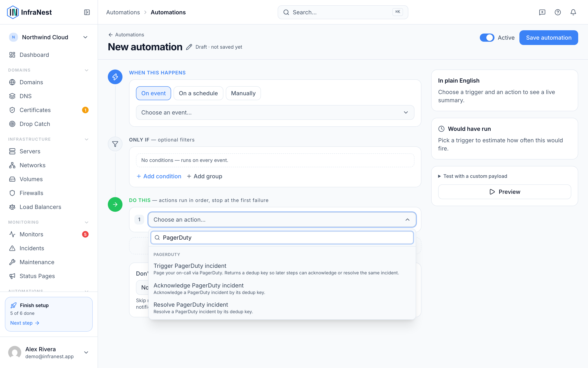Click 'No conditions — runs on every event.' text
Image resolution: width=588 pixels, height=368 pixels.
(x=185, y=160)
